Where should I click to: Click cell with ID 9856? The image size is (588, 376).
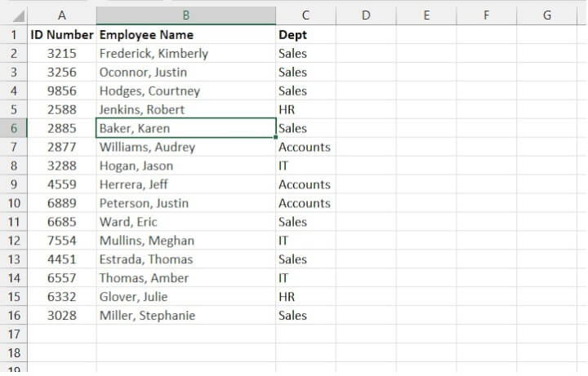tap(62, 91)
